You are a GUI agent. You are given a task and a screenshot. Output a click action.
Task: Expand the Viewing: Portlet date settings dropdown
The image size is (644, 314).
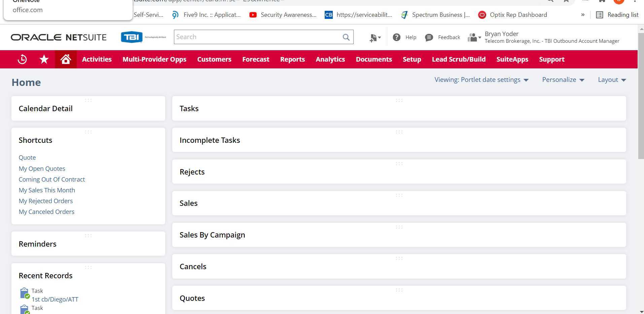(481, 80)
